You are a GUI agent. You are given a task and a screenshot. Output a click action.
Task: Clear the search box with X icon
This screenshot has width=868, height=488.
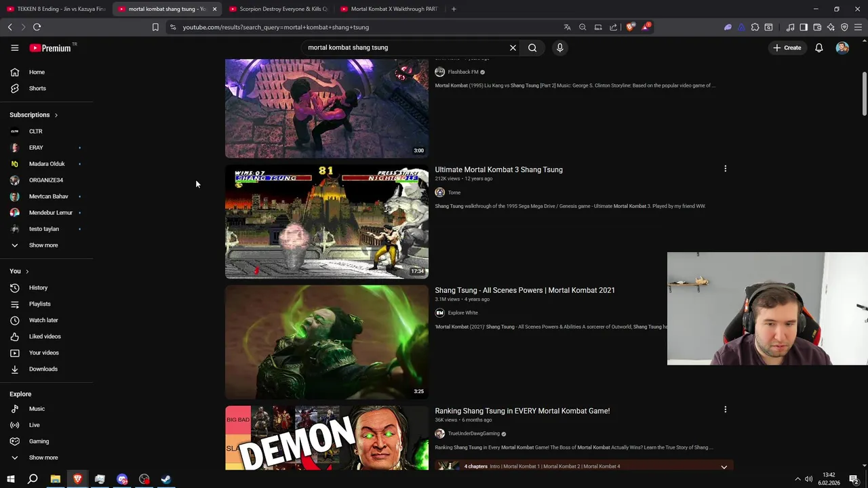(513, 47)
